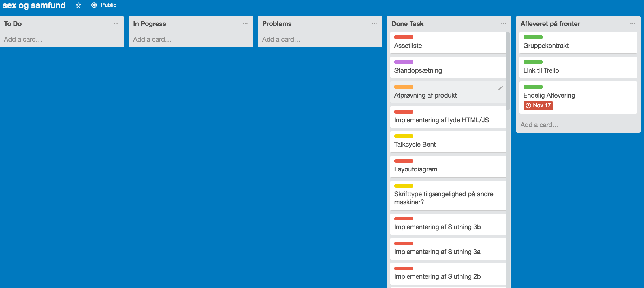Open the Gruppekontrakt card

tap(578, 42)
